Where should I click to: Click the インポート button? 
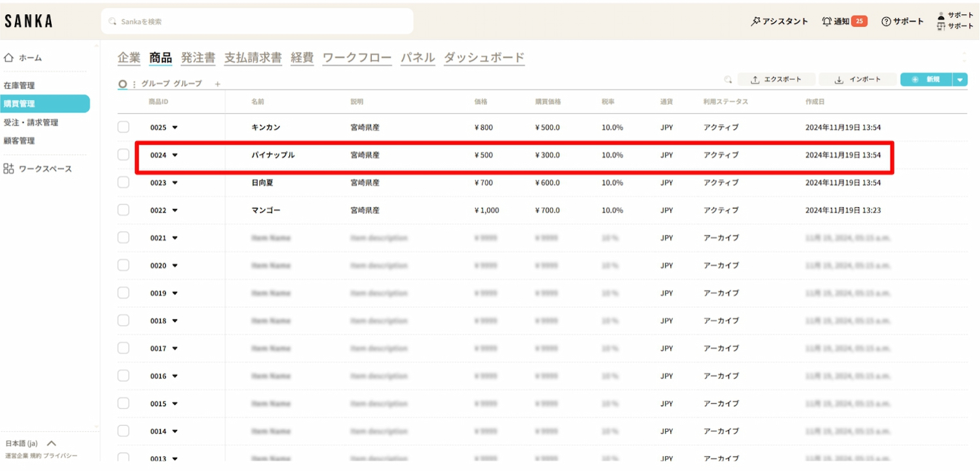[x=858, y=80]
